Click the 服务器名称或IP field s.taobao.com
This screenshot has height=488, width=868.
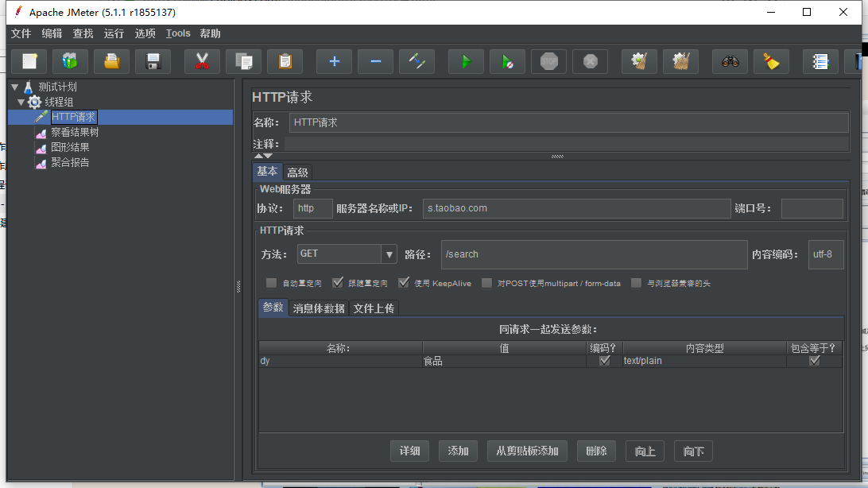(x=576, y=208)
